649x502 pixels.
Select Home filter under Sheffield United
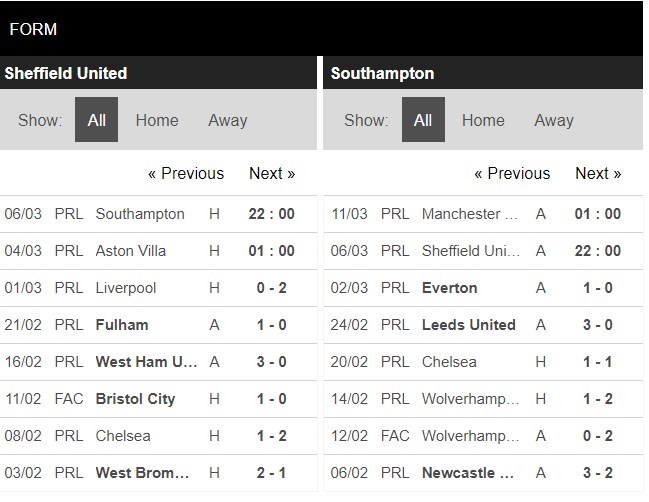[x=157, y=120]
